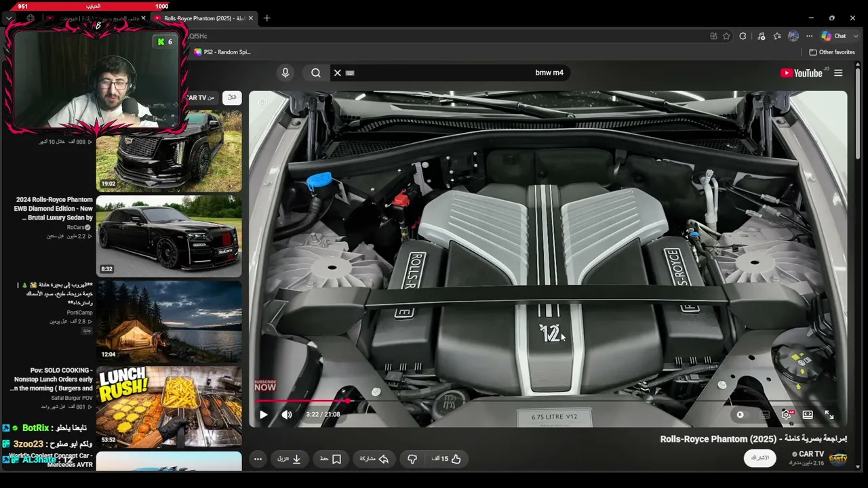The width and height of the screenshot is (868, 488).
Task: Save the video to a playlist
Action: pyautogui.click(x=331, y=459)
